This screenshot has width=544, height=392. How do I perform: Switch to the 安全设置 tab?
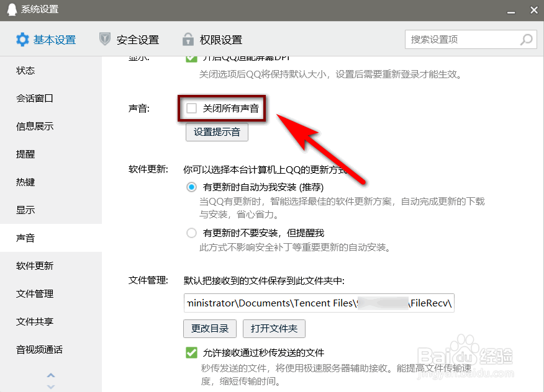129,40
